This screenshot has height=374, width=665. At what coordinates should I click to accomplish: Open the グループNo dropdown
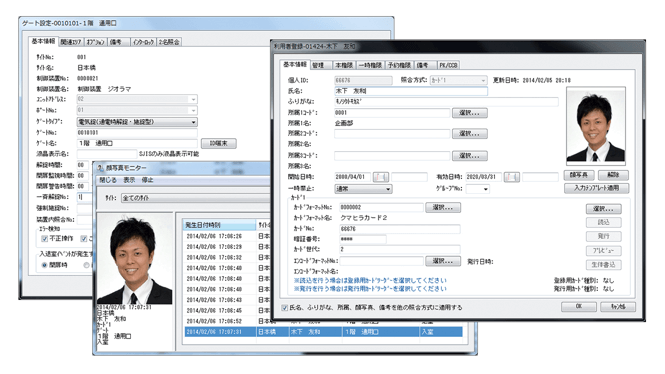pyautogui.click(x=478, y=189)
